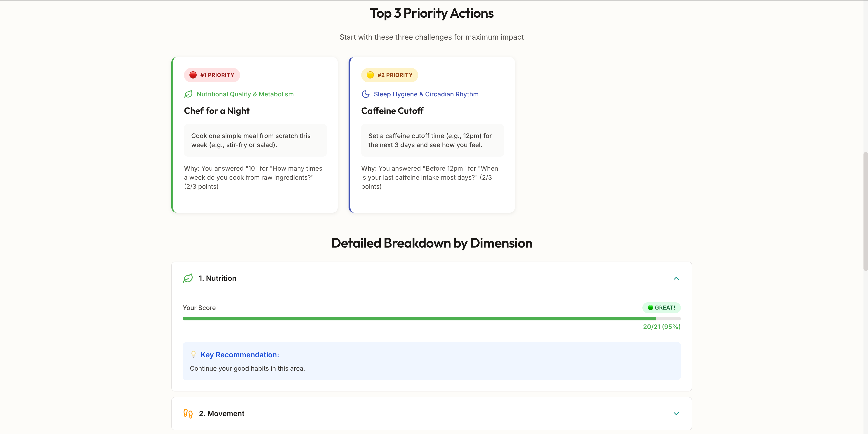The image size is (868, 434).
Task: Click the green dot in GREAT! badge
Action: point(650,308)
